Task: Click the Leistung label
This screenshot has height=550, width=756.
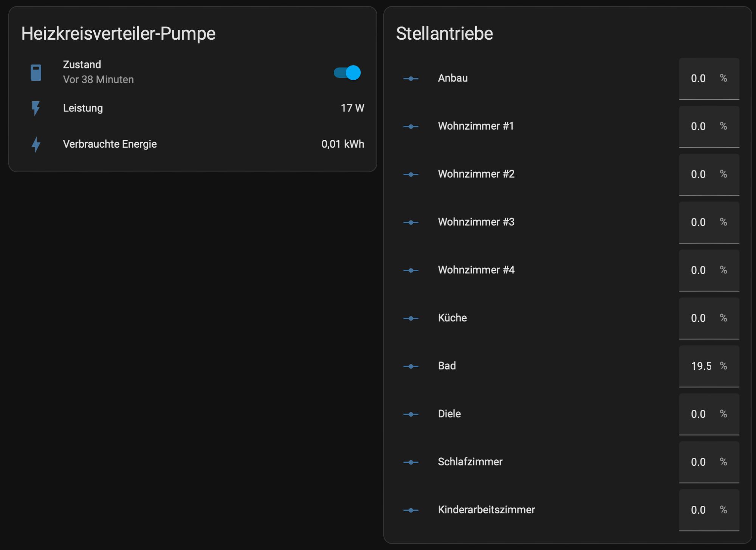Action: (83, 108)
